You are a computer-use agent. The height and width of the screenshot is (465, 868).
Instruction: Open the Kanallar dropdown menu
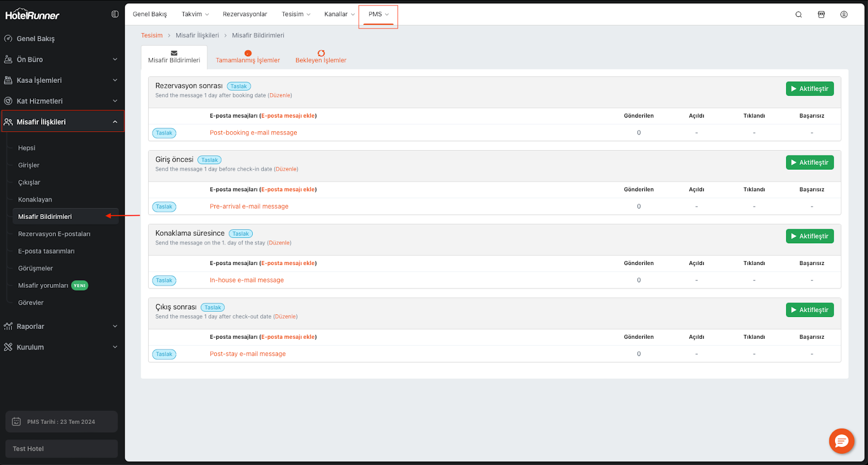[x=339, y=15]
